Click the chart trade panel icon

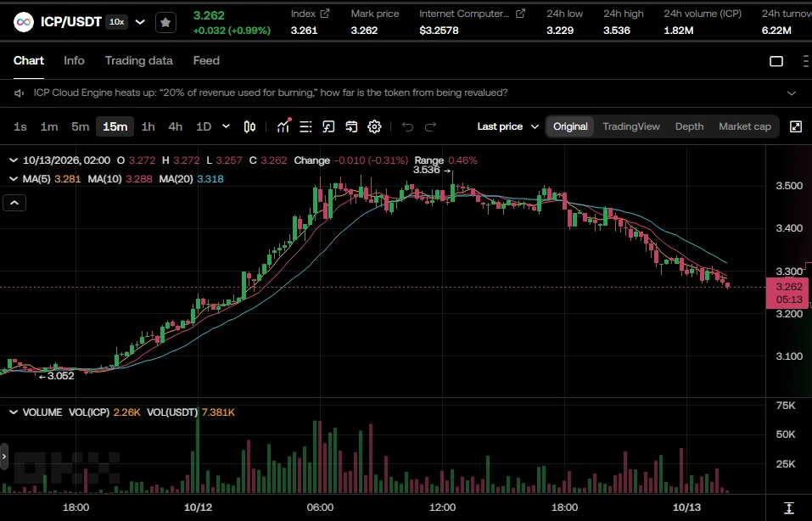(x=351, y=127)
